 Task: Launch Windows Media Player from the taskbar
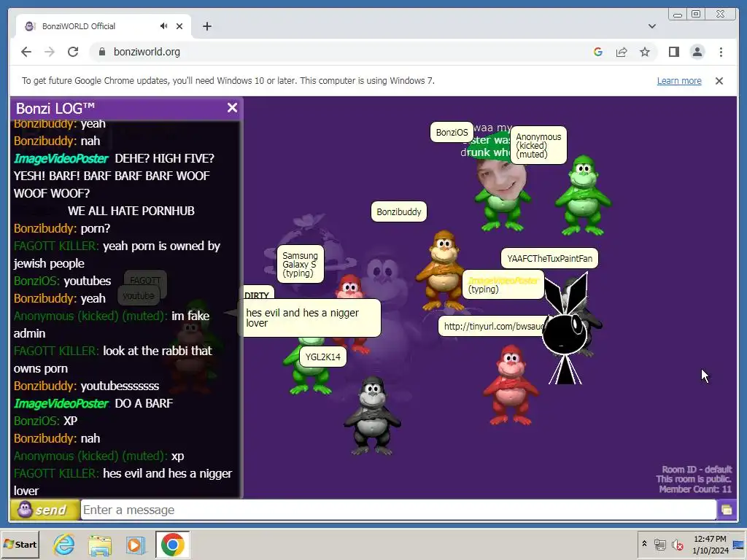[136, 544]
